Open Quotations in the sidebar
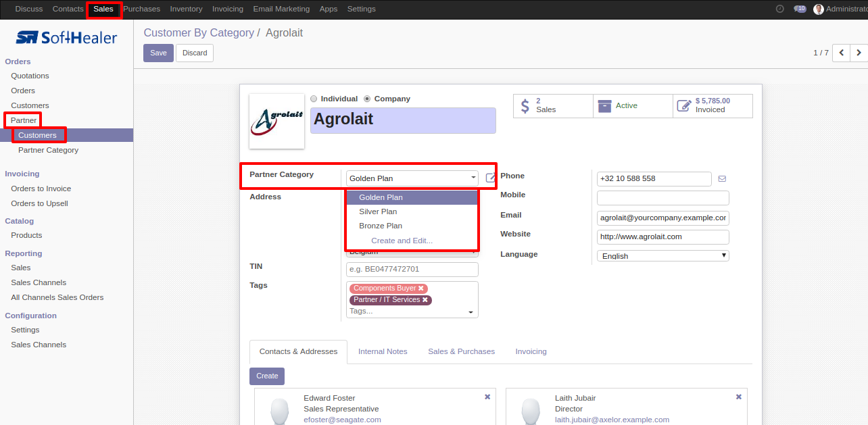Screen dimensions: 868x425 (x=30, y=76)
